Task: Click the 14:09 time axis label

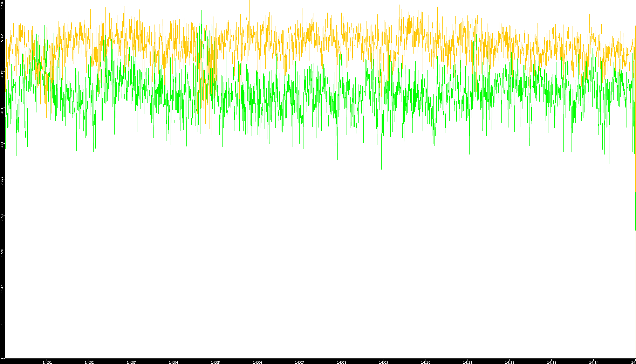Action: (x=383, y=362)
